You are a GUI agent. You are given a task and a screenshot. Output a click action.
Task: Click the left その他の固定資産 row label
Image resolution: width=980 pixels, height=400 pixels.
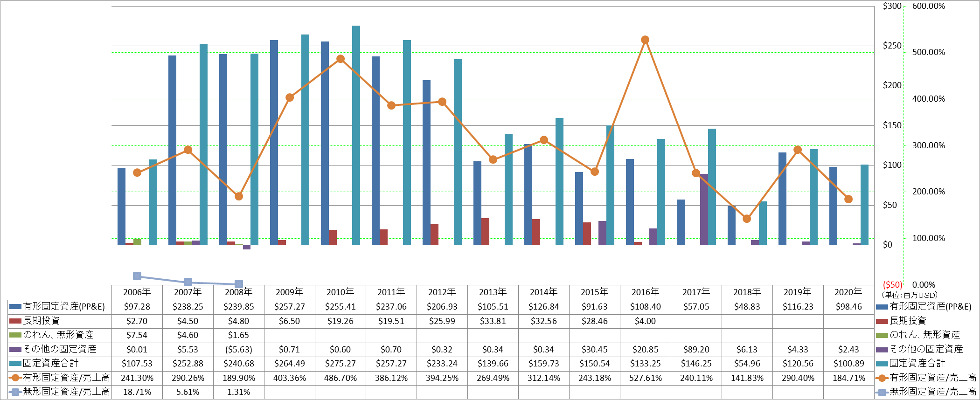pos(60,349)
